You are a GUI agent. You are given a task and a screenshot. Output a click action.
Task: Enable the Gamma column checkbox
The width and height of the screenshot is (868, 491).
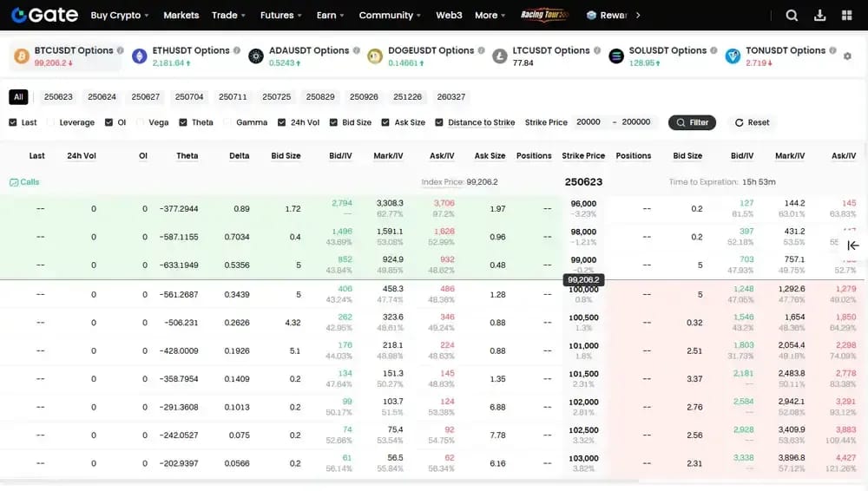(227, 122)
